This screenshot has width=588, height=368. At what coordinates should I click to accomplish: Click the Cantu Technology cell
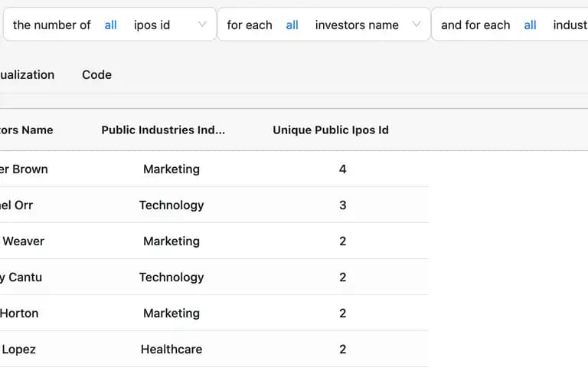pyautogui.click(x=171, y=277)
